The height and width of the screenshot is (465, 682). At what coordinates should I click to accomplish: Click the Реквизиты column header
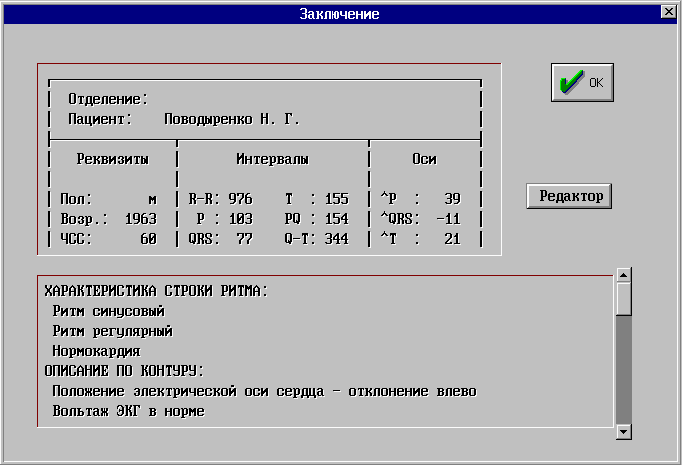(x=113, y=159)
